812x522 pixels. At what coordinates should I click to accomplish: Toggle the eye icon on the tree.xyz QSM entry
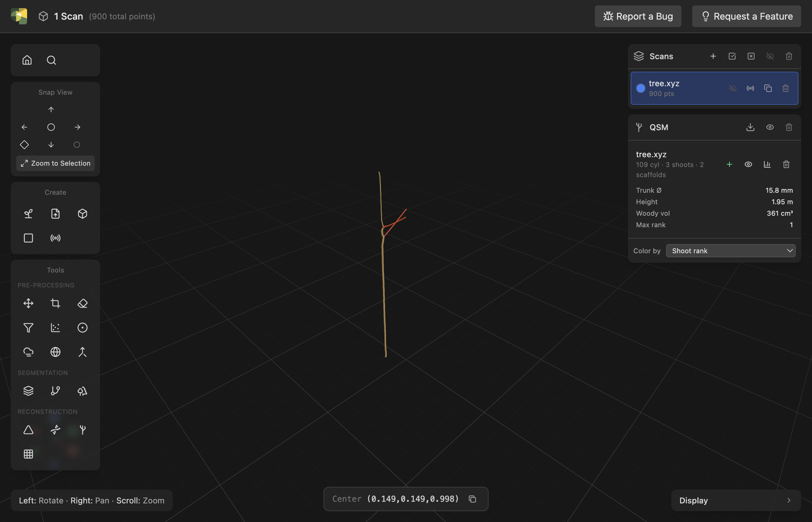point(749,165)
